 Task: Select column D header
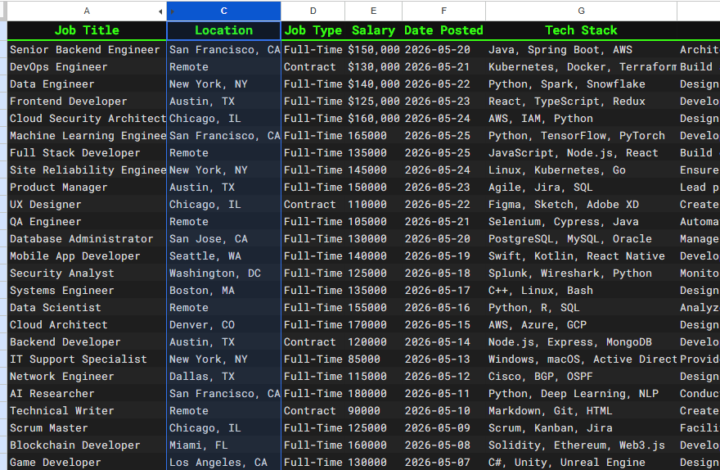click(313, 11)
